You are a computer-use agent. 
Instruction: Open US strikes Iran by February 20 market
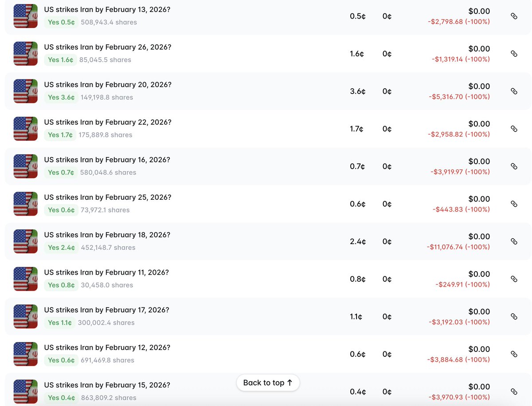(x=108, y=85)
